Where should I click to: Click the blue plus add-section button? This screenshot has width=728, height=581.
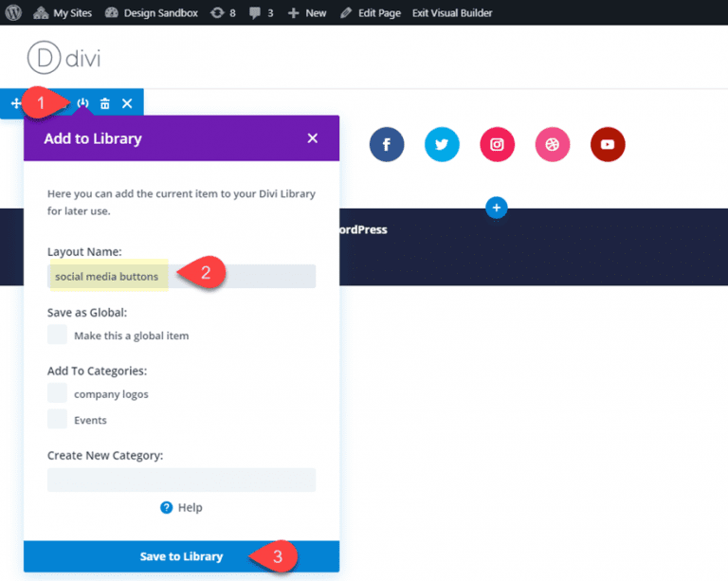(x=497, y=208)
